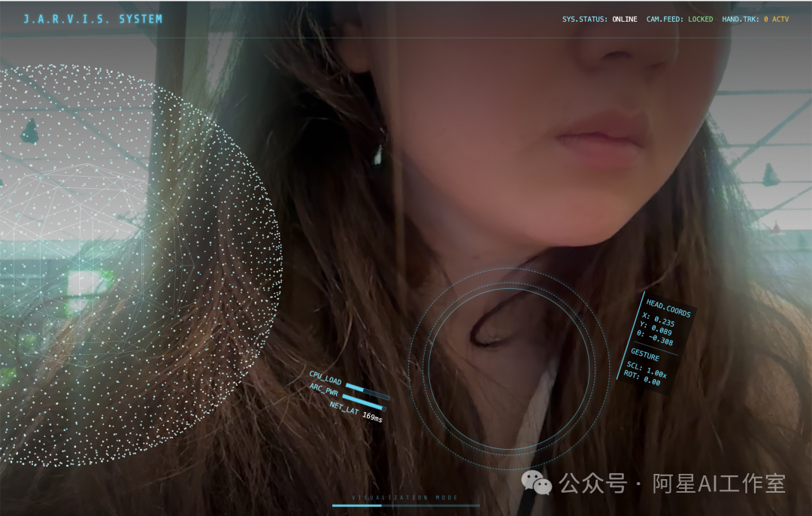Viewport: 812px width, 516px height.
Task: Click the bottom visualization mode progress bar
Action: (x=405, y=505)
